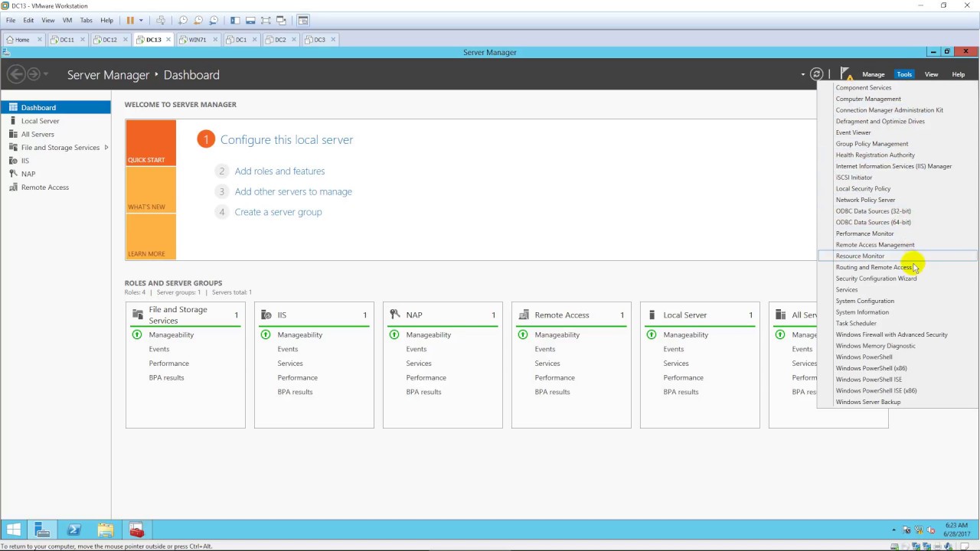This screenshot has height=551, width=980.
Task: Click the Manageability status icon under Local Server
Action: tap(652, 334)
